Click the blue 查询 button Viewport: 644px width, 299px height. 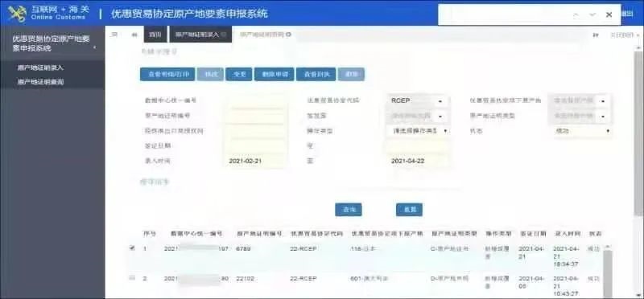[x=349, y=210]
